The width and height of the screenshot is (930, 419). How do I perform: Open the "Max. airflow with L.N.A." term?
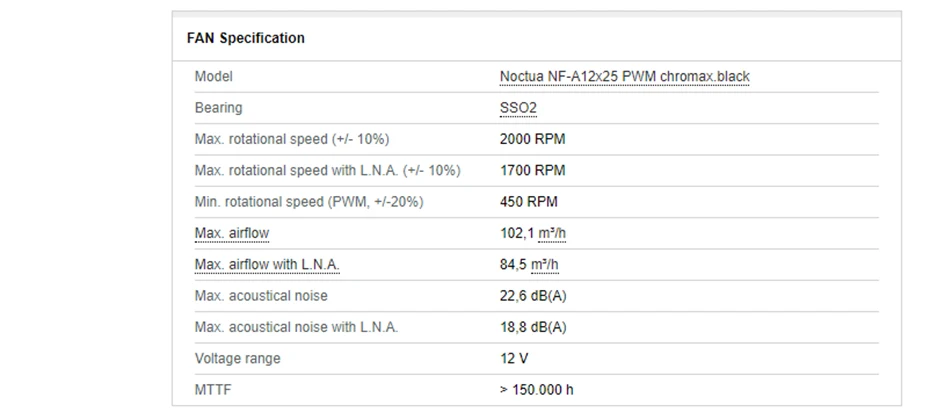pyautogui.click(x=267, y=265)
